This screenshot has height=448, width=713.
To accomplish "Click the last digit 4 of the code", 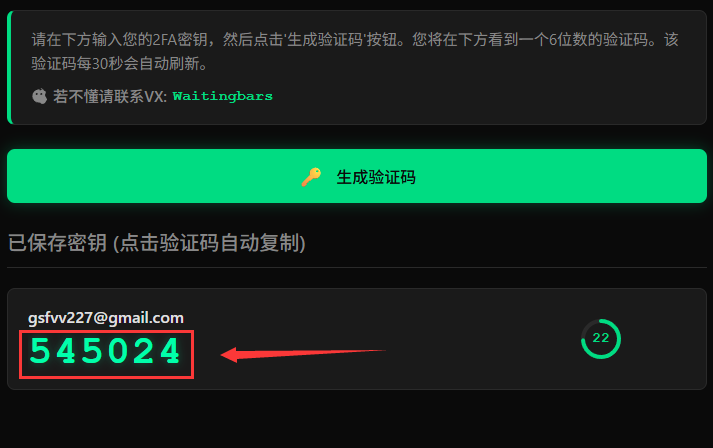I will coord(172,351).
